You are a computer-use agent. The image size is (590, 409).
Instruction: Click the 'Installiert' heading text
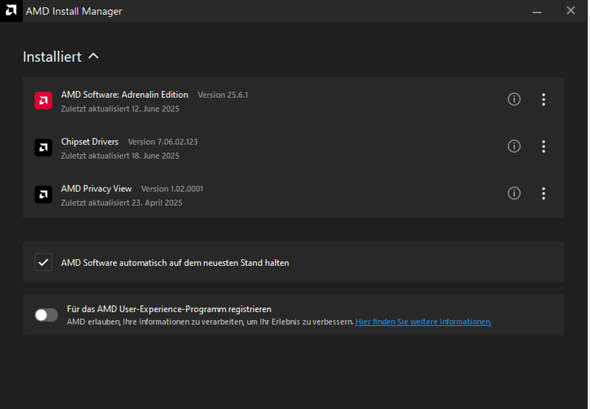pyautogui.click(x=52, y=57)
